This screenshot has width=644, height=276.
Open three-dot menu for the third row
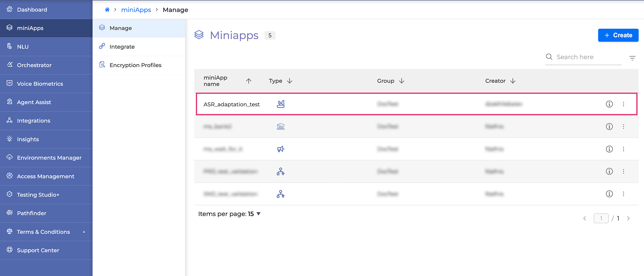point(623,149)
